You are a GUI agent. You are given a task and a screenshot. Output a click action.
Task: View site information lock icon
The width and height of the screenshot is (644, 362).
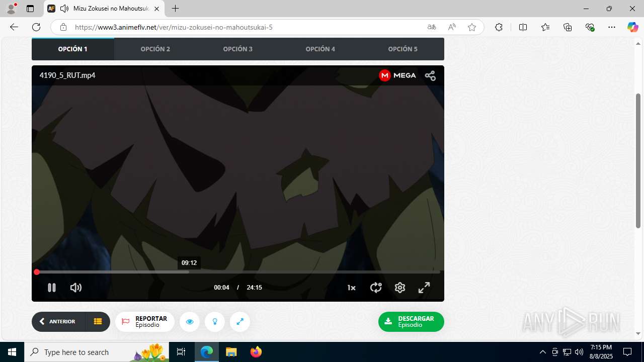pos(63,27)
